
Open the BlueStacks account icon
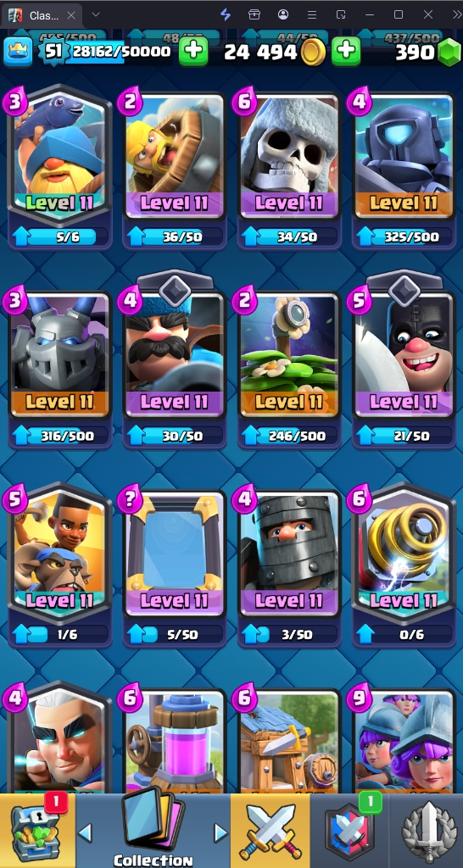[283, 15]
